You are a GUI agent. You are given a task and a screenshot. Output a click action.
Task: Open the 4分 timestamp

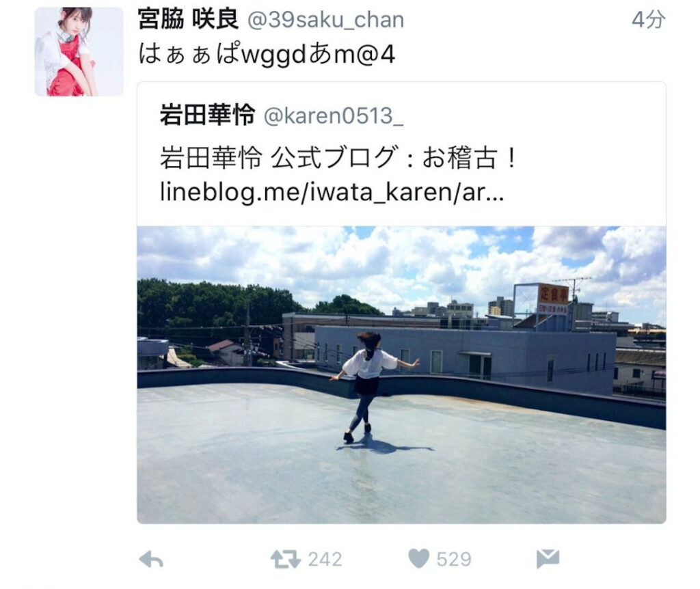click(x=648, y=20)
